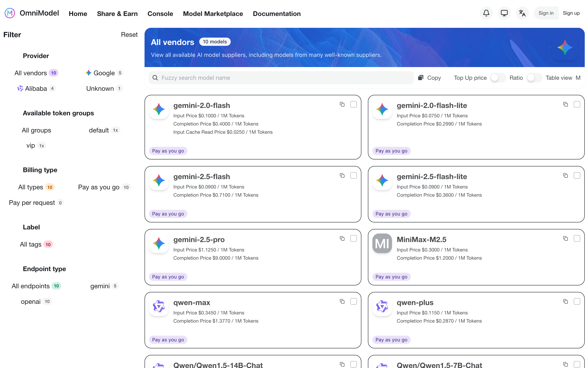
Task: Click the qwen-max Qwen logo
Action: (x=159, y=306)
